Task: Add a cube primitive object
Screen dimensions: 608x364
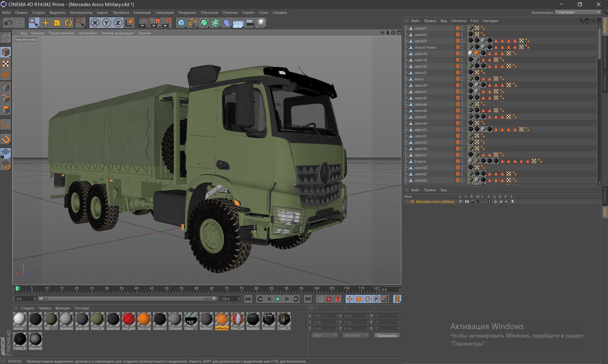Action: (x=182, y=23)
